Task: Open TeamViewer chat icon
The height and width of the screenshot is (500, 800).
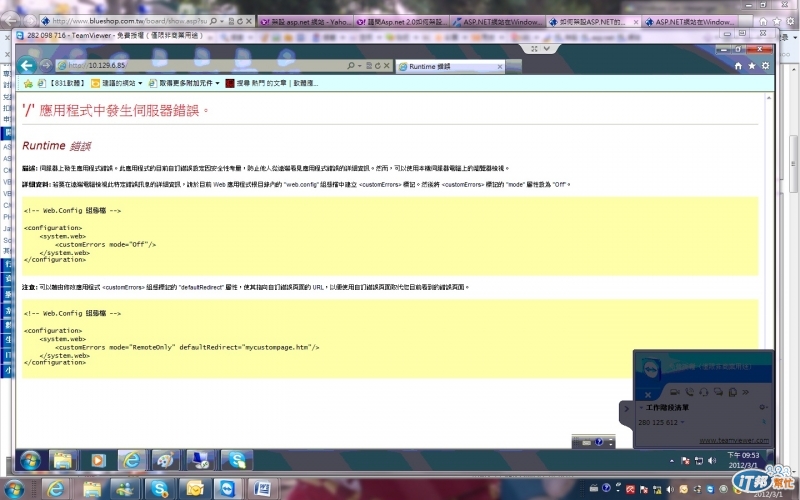Action: point(718,392)
